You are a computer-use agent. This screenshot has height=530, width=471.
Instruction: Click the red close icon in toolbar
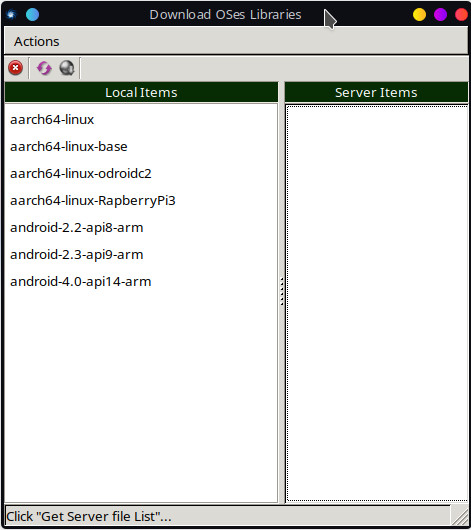click(x=16, y=68)
